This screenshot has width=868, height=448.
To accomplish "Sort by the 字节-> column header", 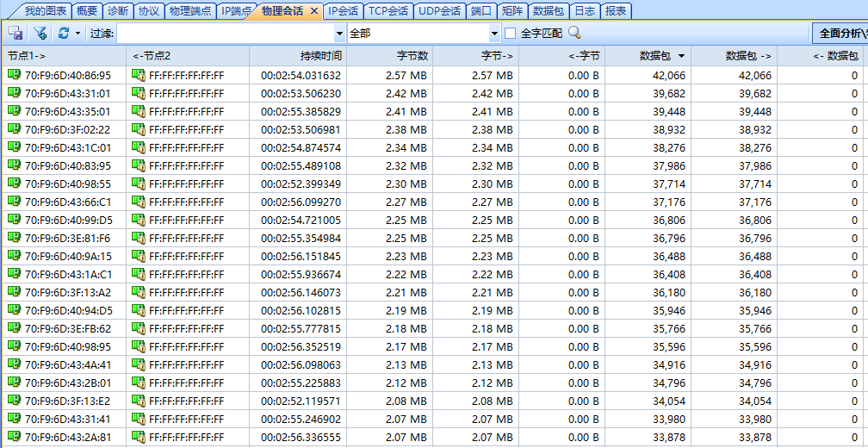I will point(476,55).
